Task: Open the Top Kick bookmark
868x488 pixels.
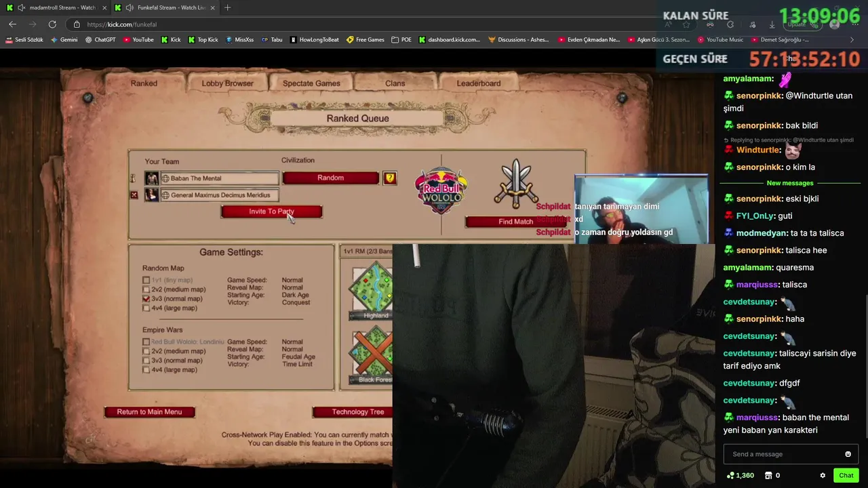Action: 203,40
